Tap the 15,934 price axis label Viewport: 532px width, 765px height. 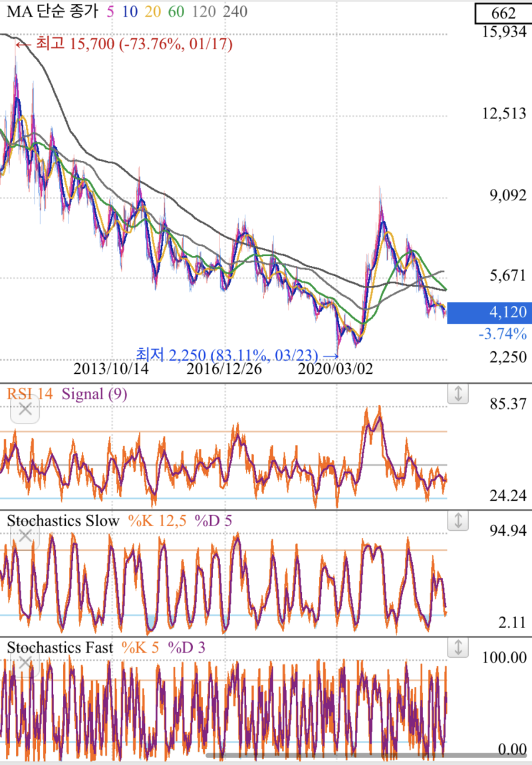coord(504,32)
